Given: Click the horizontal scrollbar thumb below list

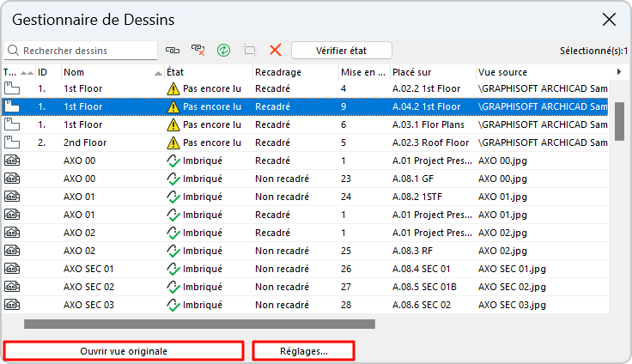Looking at the screenshot, I should coord(199,325).
